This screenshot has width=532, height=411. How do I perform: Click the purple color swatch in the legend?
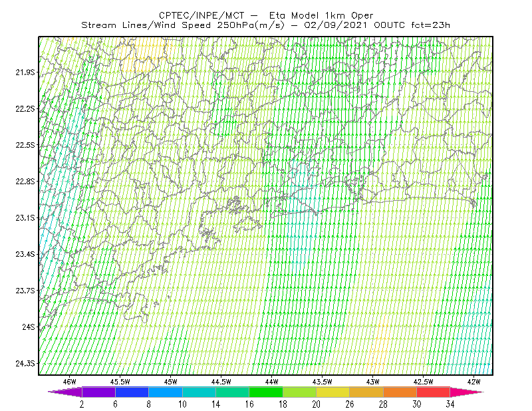click(98, 392)
